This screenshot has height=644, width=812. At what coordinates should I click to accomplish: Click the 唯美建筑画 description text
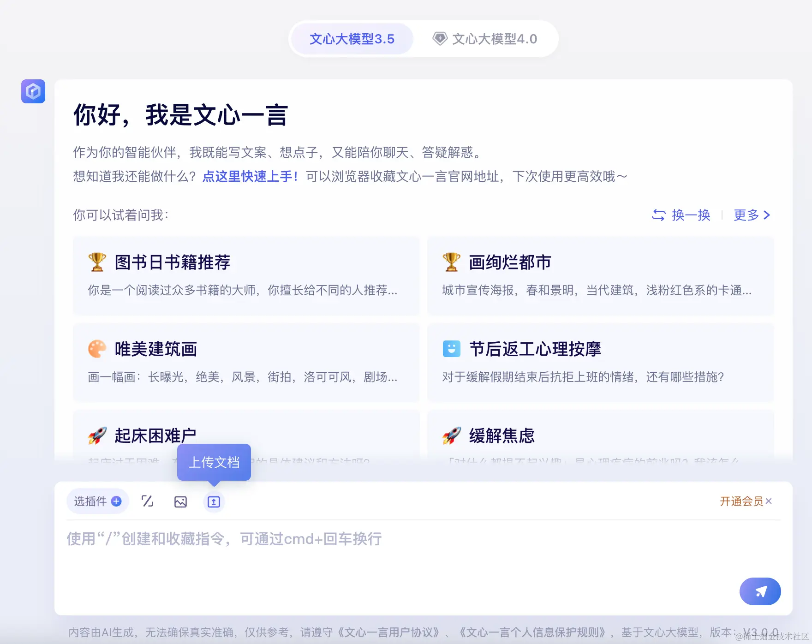(243, 377)
